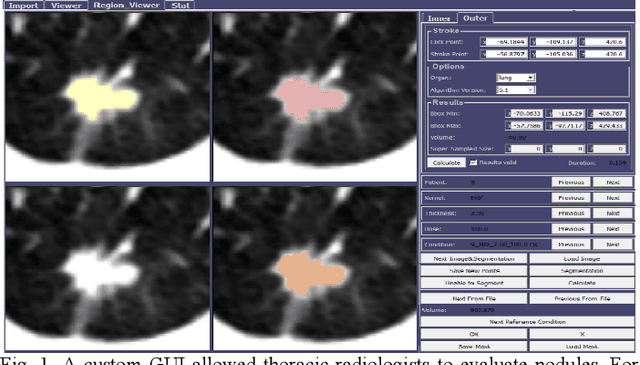Open the Algorithm Version dropdown
Viewport: 640px width, 365px height.
coord(516,90)
